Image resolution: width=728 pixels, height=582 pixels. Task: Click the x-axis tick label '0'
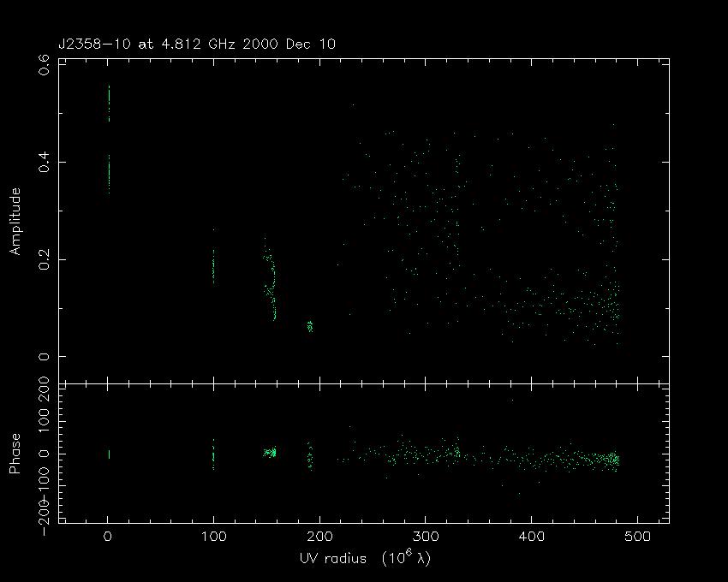(x=108, y=537)
